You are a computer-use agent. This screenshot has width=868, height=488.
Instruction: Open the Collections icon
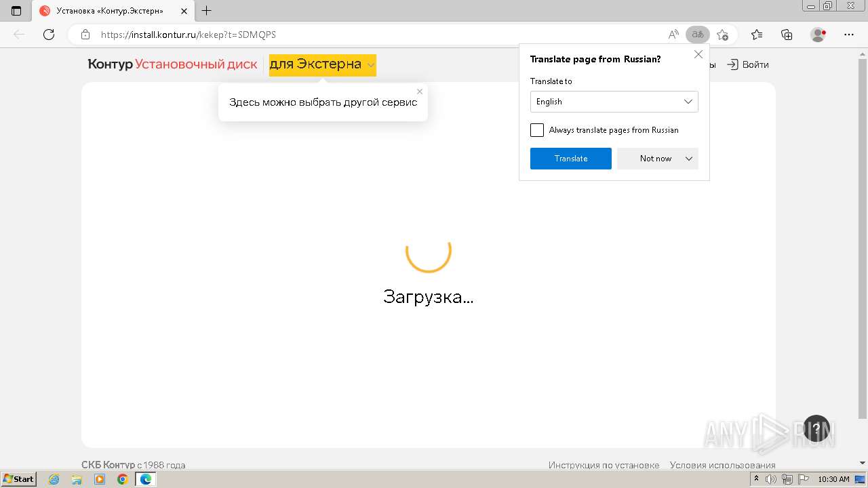click(787, 35)
